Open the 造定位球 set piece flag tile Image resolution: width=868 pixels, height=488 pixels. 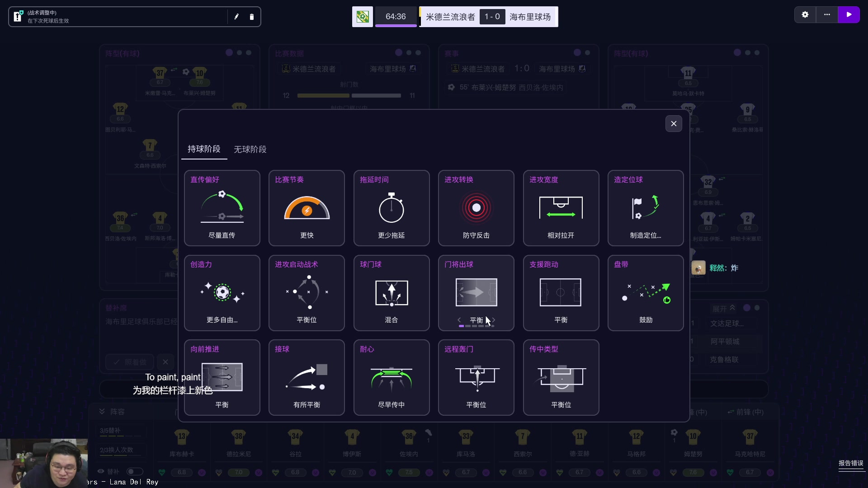tap(646, 208)
